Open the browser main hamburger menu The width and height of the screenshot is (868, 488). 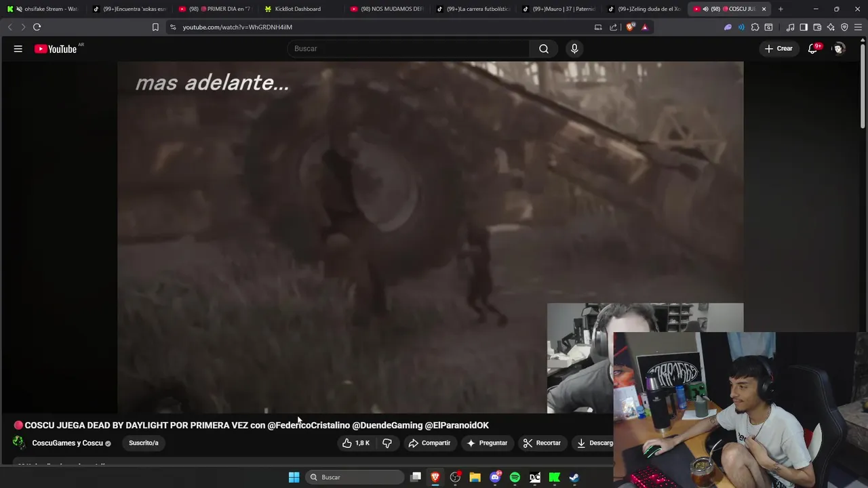click(858, 27)
